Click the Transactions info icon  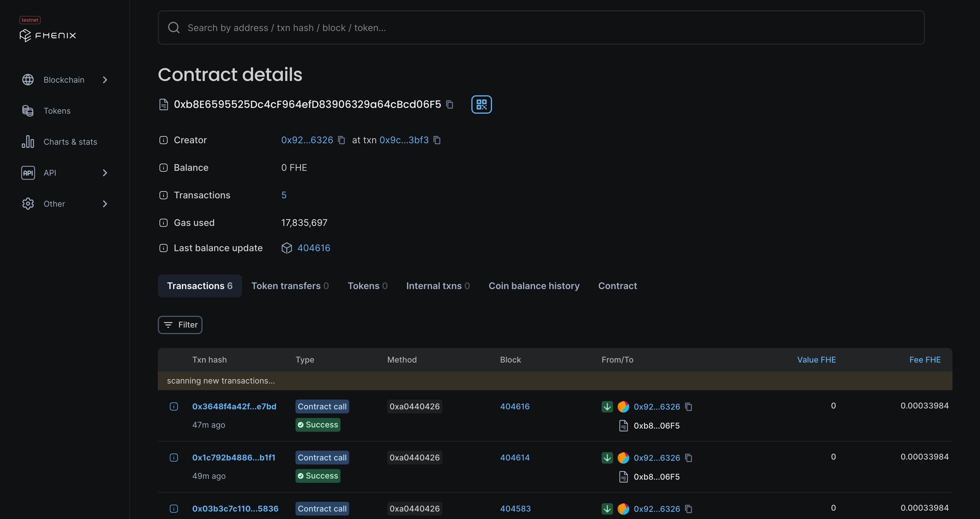[x=163, y=195]
